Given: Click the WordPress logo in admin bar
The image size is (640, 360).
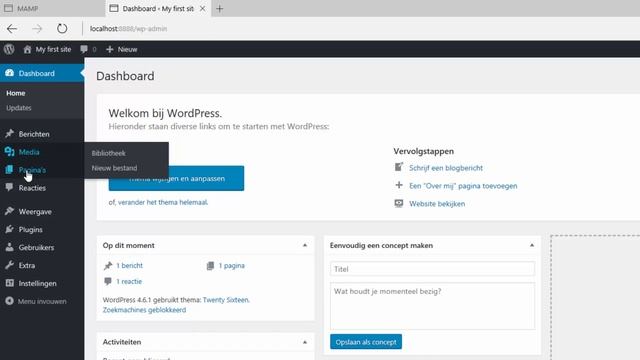Looking at the screenshot, I should [x=9, y=49].
